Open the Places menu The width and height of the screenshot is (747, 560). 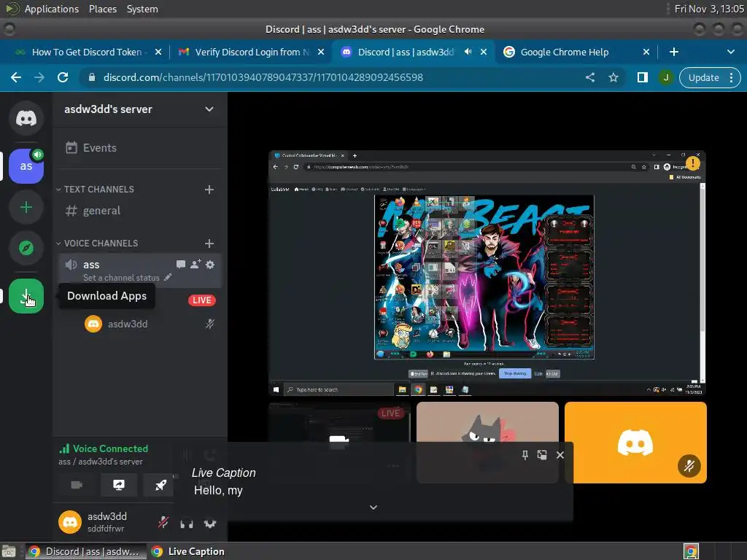tap(102, 9)
